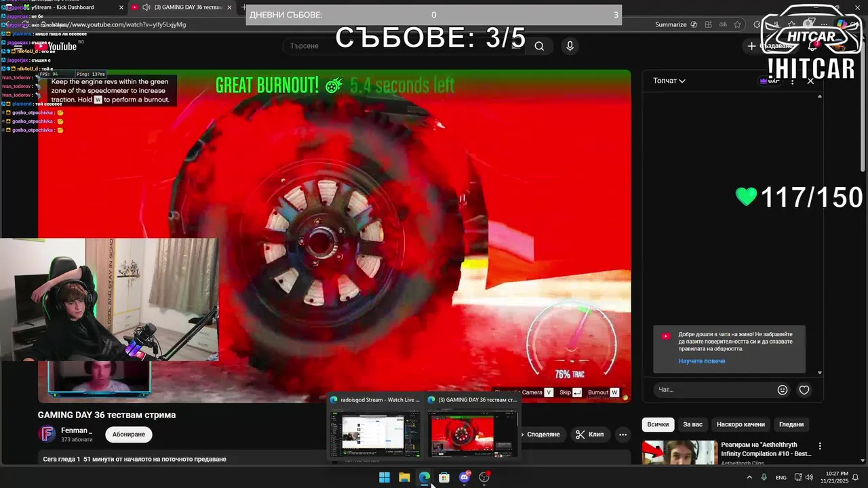Click the Споделяне share button
This screenshot has height=488, width=868.
[x=542, y=434]
